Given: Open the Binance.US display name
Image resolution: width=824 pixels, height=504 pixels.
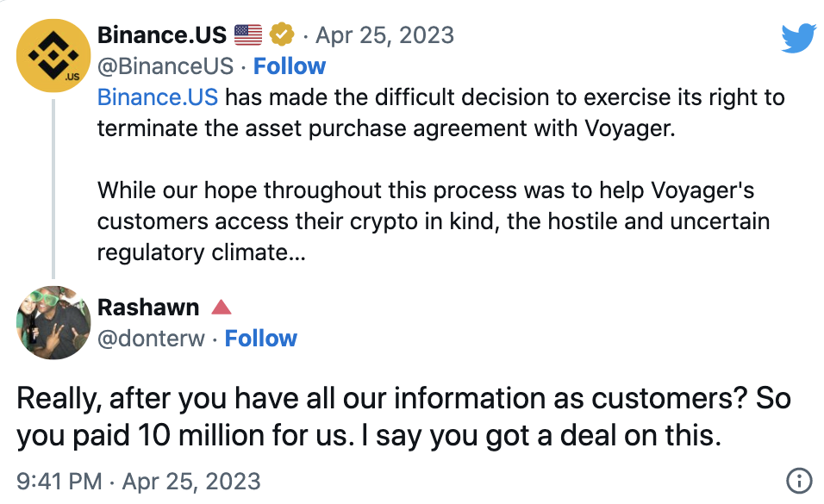Looking at the screenshot, I should tap(162, 35).
